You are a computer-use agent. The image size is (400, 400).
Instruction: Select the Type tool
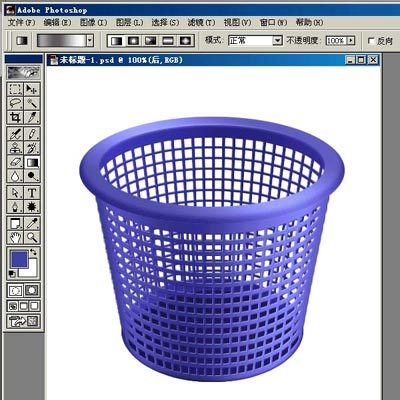32,193
